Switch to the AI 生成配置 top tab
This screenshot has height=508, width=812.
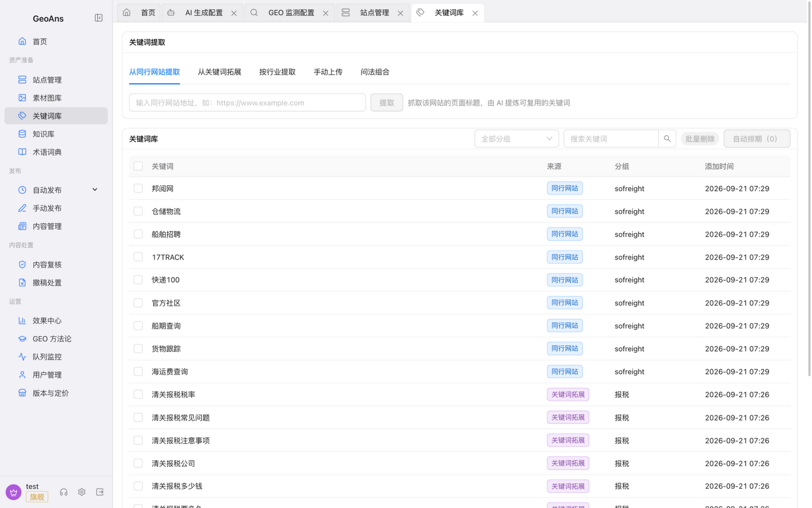pyautogui.click(x=204, y=13)
